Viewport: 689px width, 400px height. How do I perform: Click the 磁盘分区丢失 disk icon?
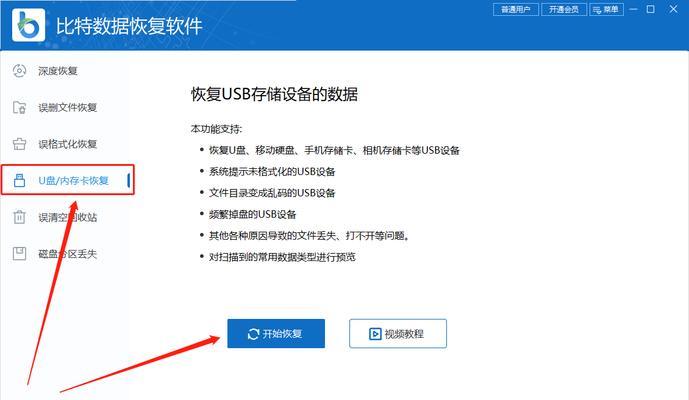[19, 253]
